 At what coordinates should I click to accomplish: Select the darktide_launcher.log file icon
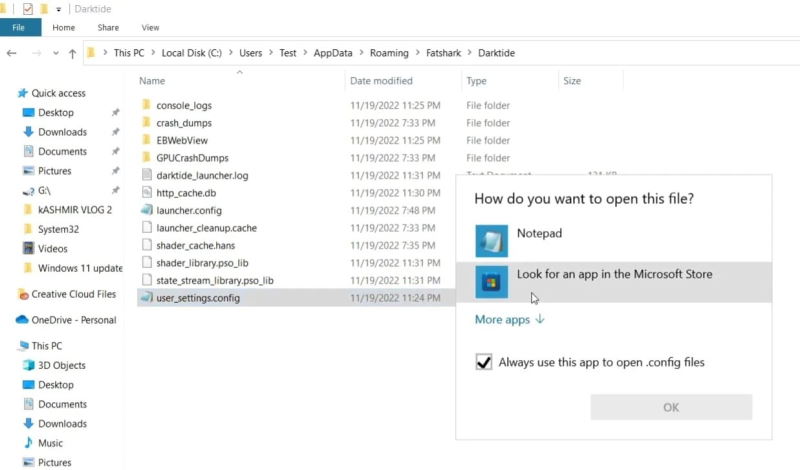coord(147,175)
